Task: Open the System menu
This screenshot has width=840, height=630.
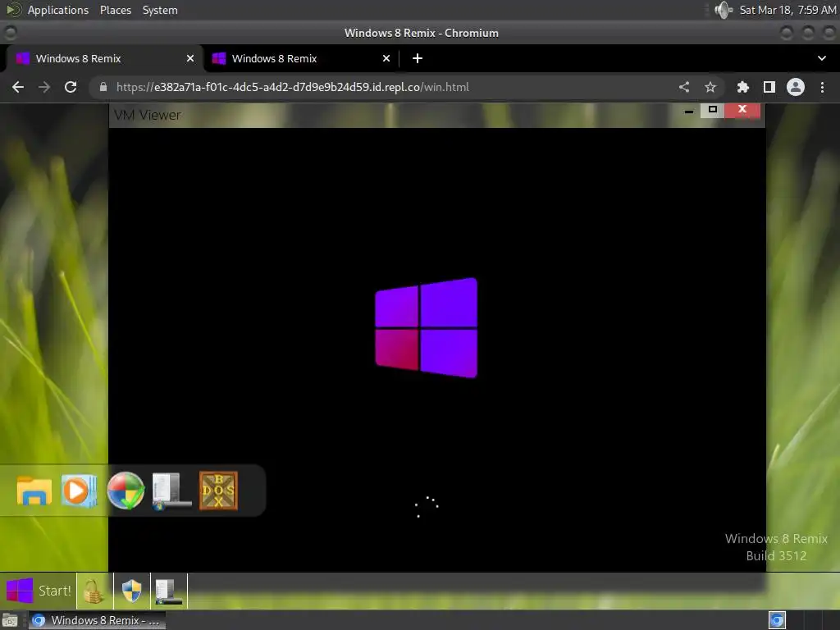Action: (x=160, y=10)
